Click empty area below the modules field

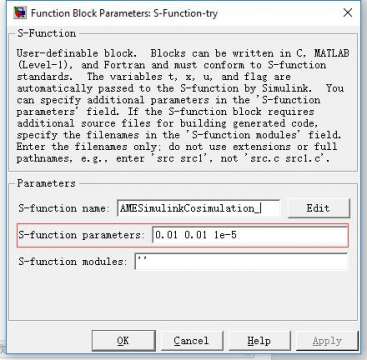(x=183, y=295)
